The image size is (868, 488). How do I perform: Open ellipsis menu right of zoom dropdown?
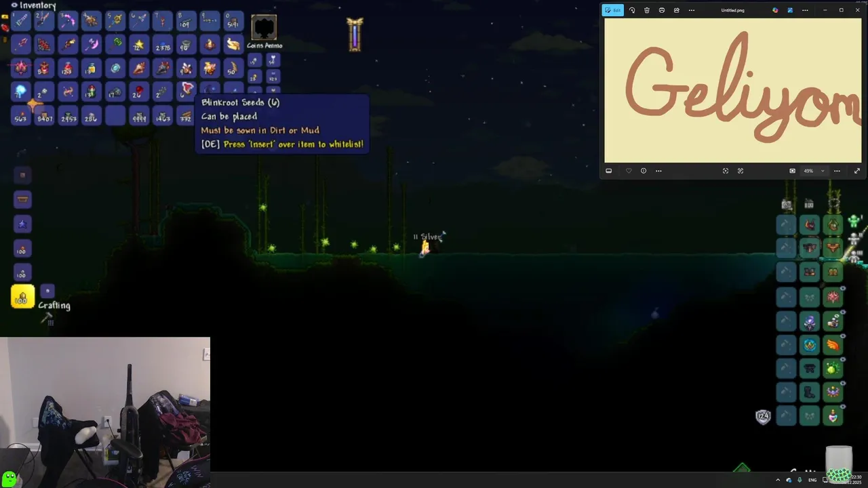pyautogui.click(x=837, y=171)
